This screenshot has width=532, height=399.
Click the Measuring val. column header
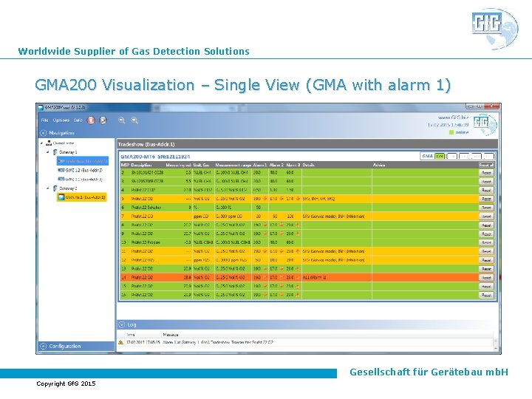[179, 165]
